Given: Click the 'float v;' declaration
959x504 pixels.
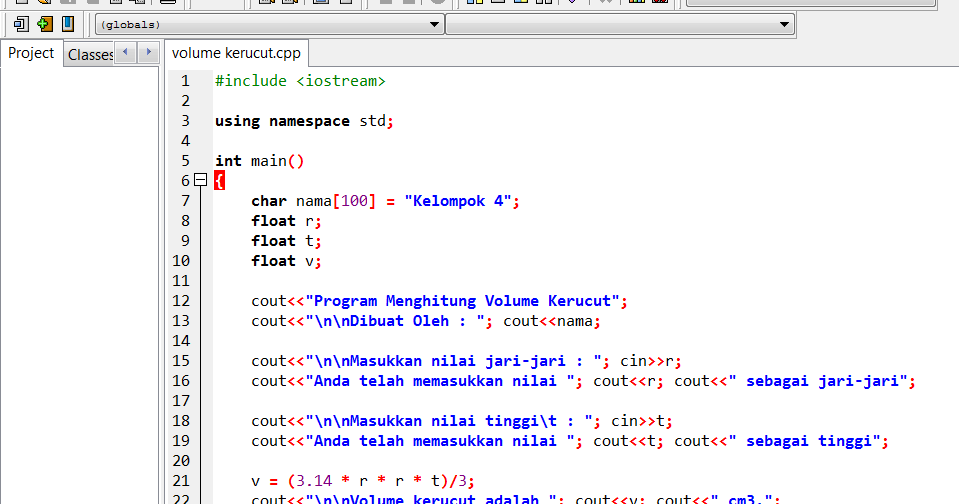Looking at the screenshot, I should [x=286, y=261].
